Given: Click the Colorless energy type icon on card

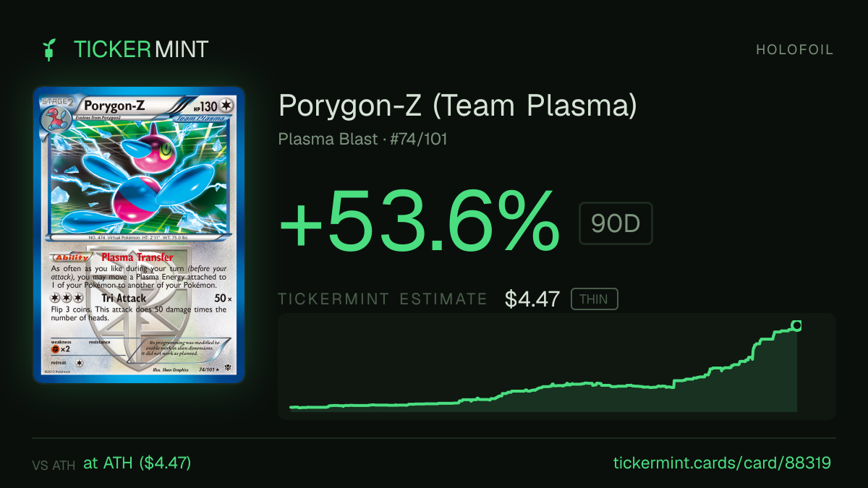Looking at the screenshot, I should coord(227,106).
